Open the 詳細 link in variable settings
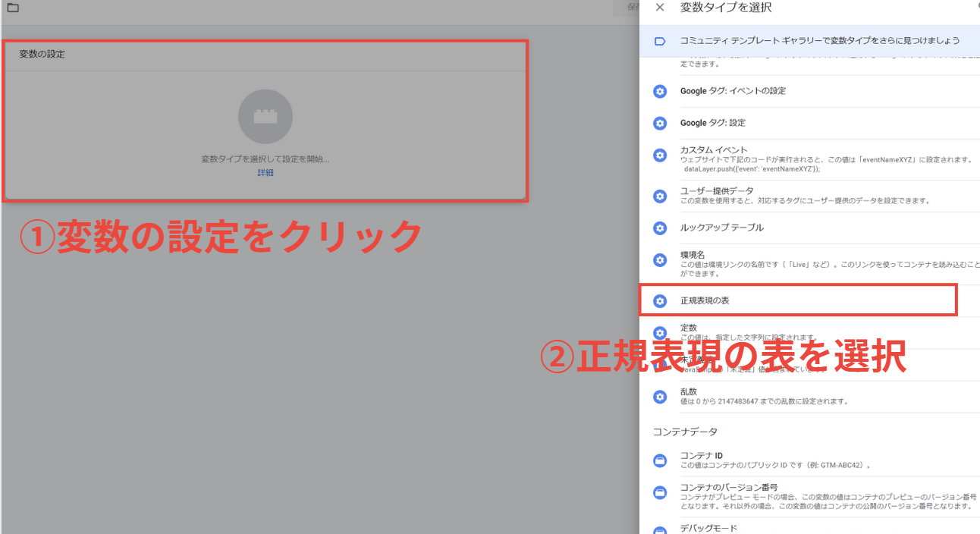This screenshot has width=980, height=534. 265,173
